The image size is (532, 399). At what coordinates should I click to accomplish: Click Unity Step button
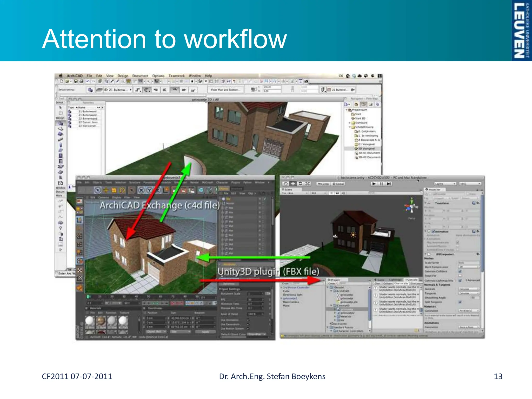[389, 184]
